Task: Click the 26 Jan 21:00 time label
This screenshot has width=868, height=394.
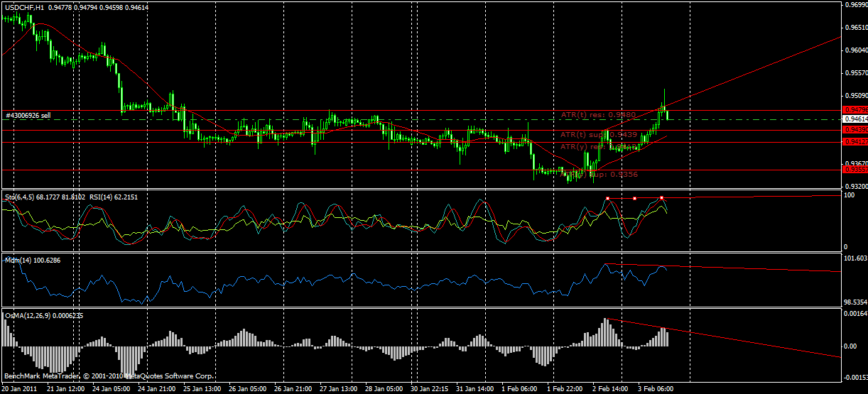Action: click(x=294, y=389)
